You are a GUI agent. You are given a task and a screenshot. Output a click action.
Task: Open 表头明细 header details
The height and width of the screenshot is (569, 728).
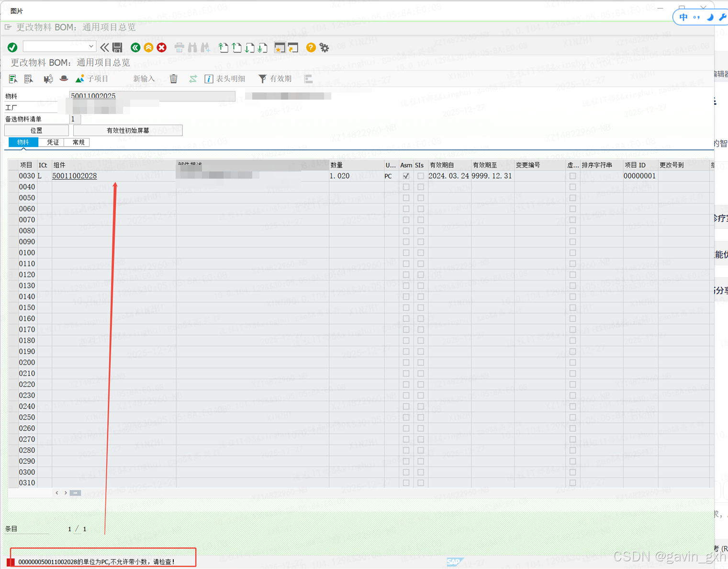coord(224,78)
